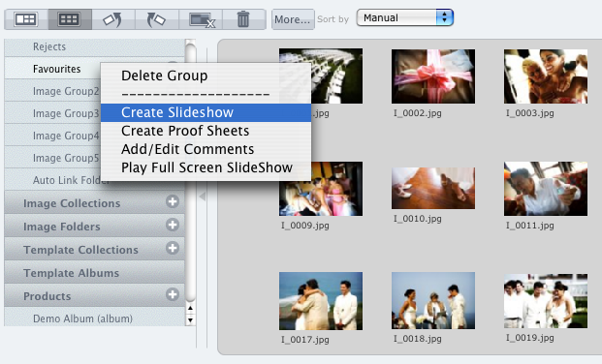The image size is (602, 364).
Task: Select the I_0010.jpg shoes thumbnail
Action: pyautogui.click(x=433, y=188)
